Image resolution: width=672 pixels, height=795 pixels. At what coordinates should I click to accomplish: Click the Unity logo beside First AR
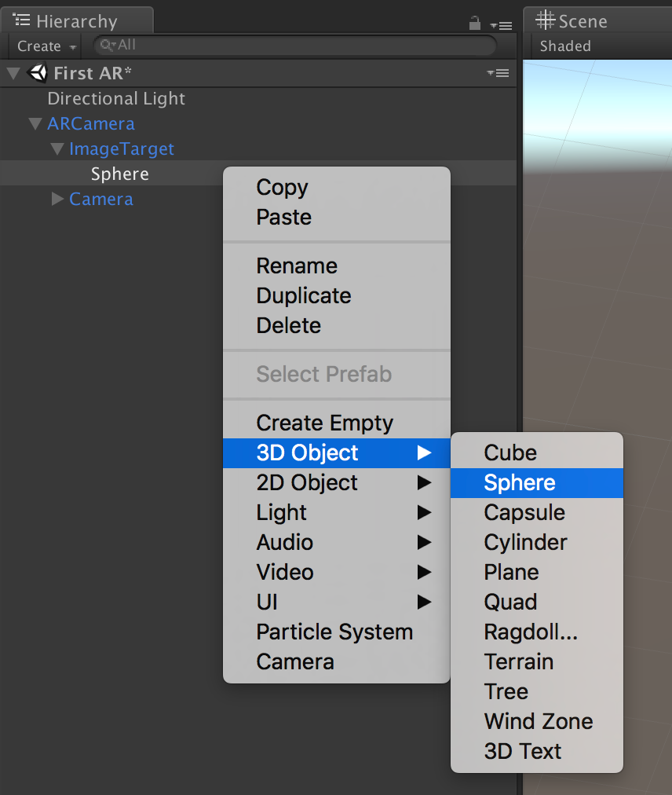[37, 73]
